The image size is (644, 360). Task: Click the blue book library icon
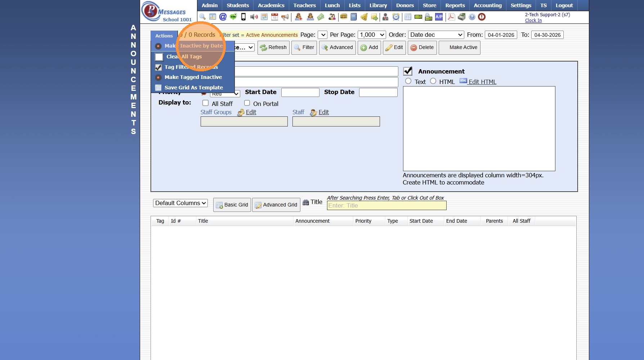click(354, 17)
